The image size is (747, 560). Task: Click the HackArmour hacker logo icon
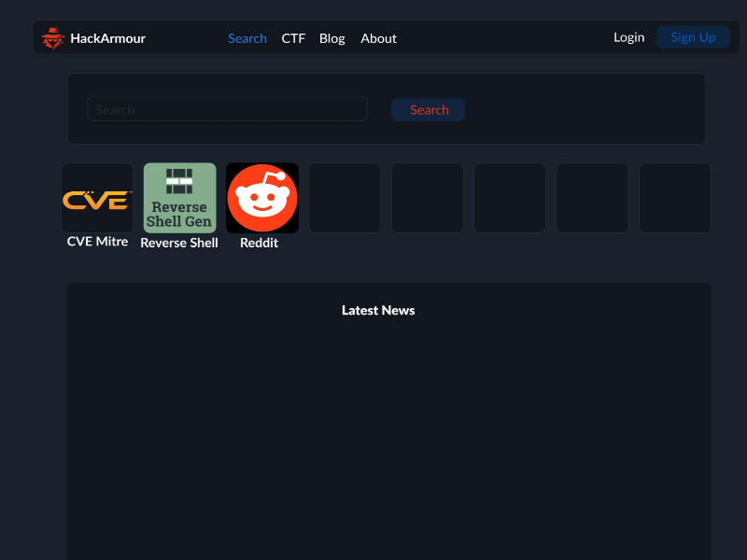53,38
